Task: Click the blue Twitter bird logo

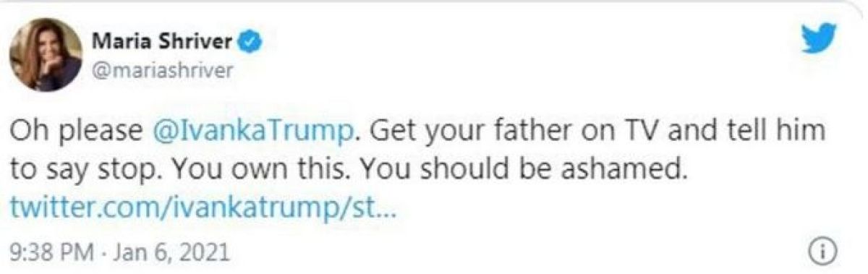Action: pyautogui.click(x=820, y=39)
